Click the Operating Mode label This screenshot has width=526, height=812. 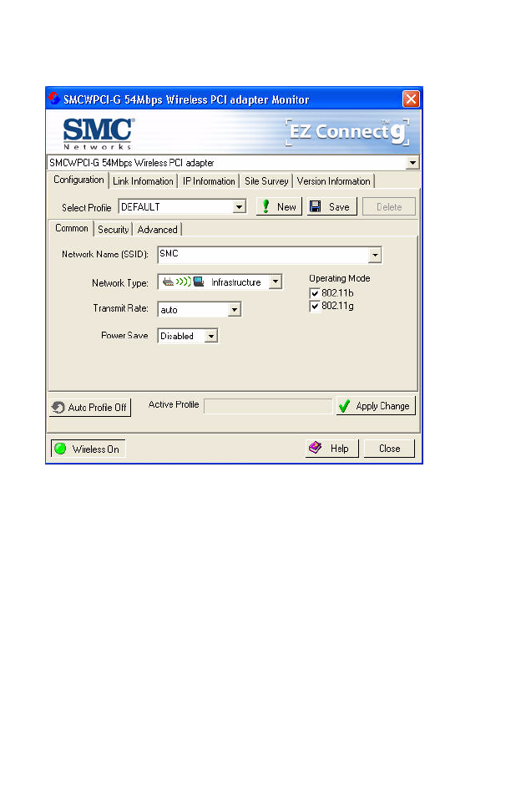coord(340,279)
